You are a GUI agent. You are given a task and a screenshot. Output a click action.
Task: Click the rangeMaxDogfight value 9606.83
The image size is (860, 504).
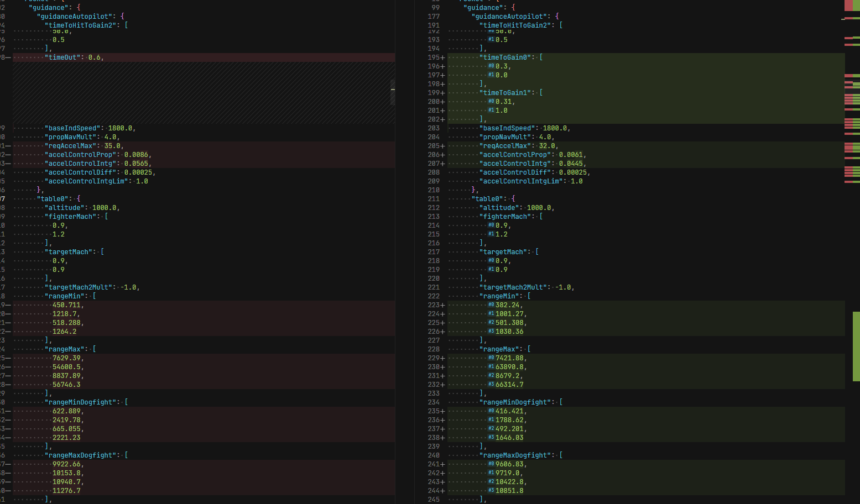(x=509, y=464)
